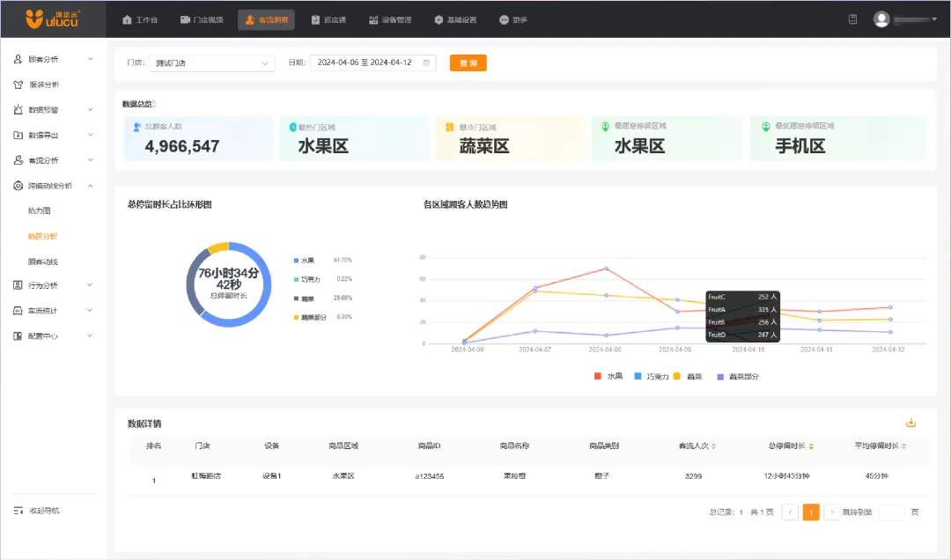This screenshot has width=951, height=560.
Task: Collapse the sidebar with 收起导航 icon
Action: [18, 510]
